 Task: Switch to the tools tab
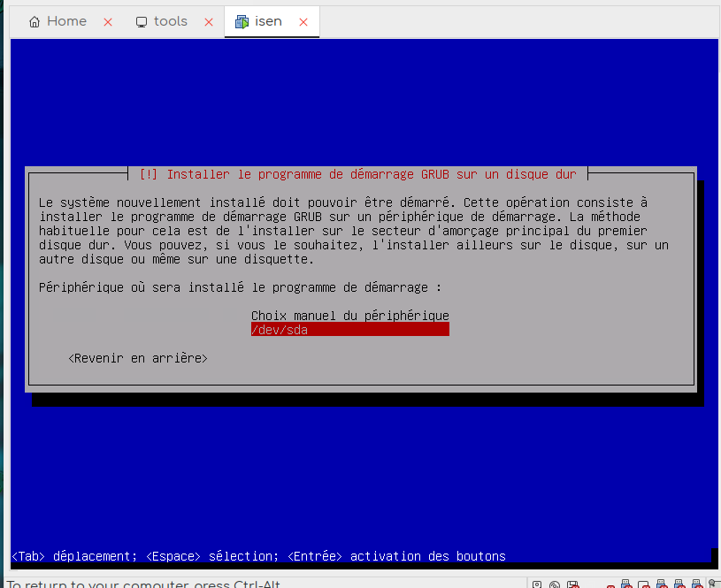pyautogui.click(x=170, y=22)
